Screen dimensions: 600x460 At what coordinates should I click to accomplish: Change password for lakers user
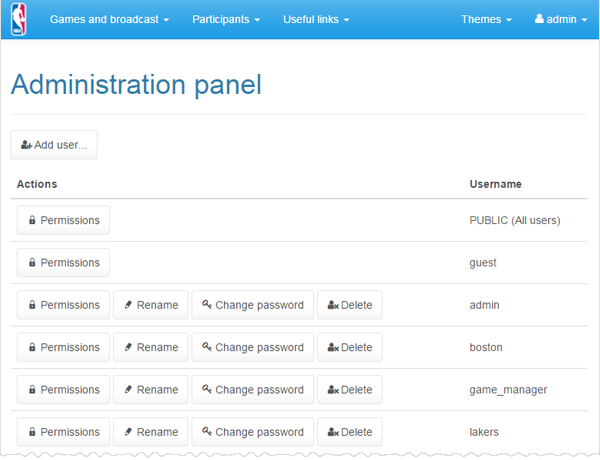(x=252, y=432)
